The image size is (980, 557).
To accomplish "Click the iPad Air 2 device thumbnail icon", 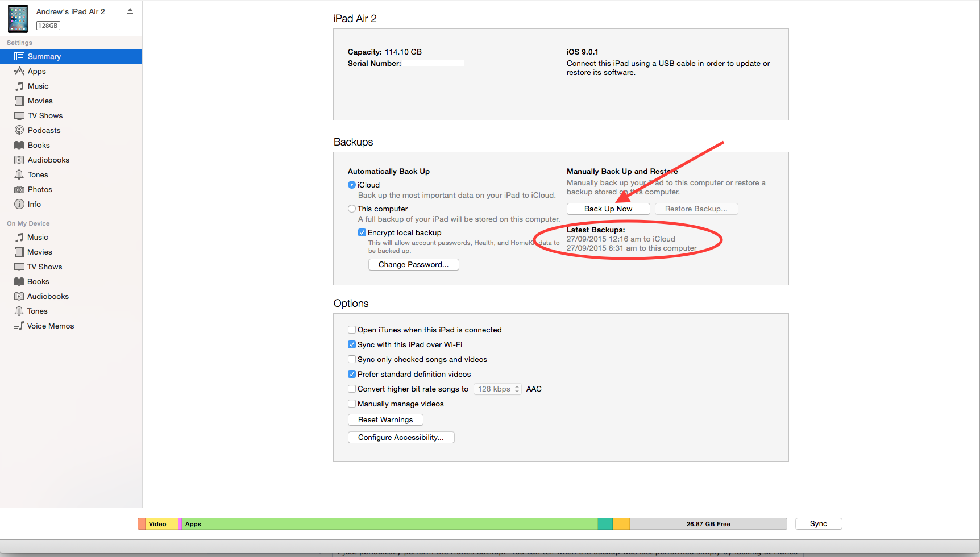I will (18, 18).
